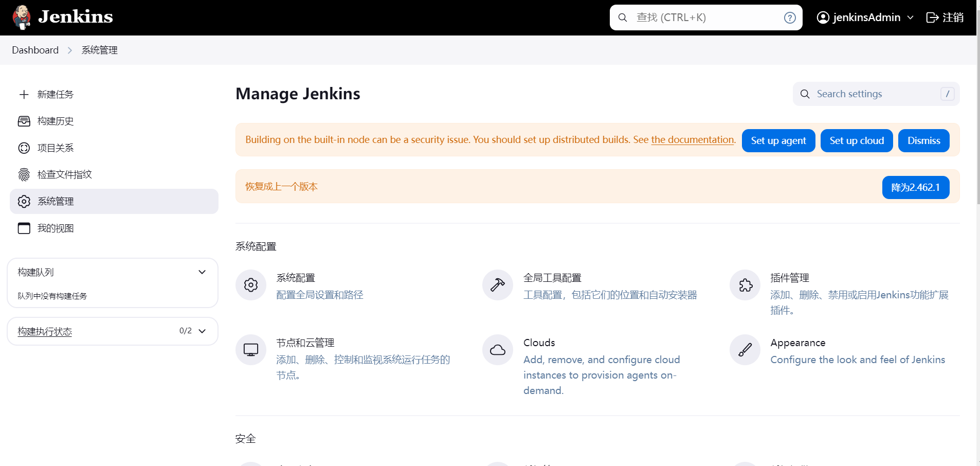The image size is (980, 466).
Task: Select 系统管理 in the sidebar
Action: click(x=114, y=201)
